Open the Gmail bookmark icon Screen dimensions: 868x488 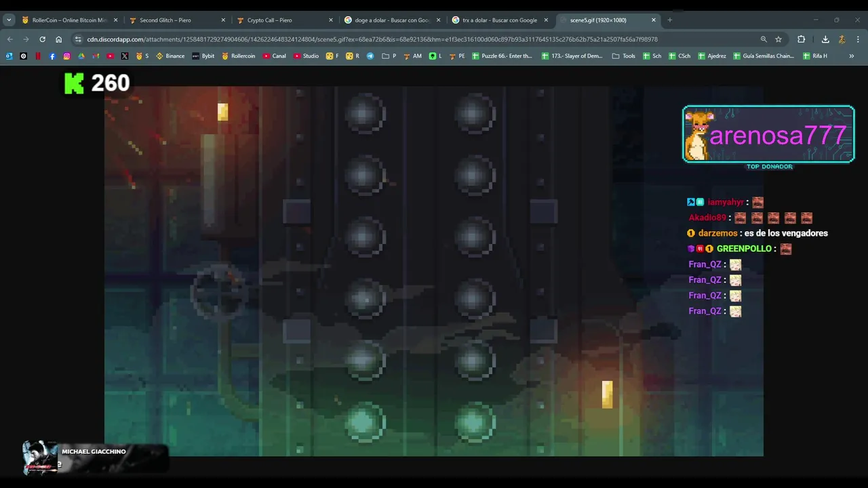96,56
